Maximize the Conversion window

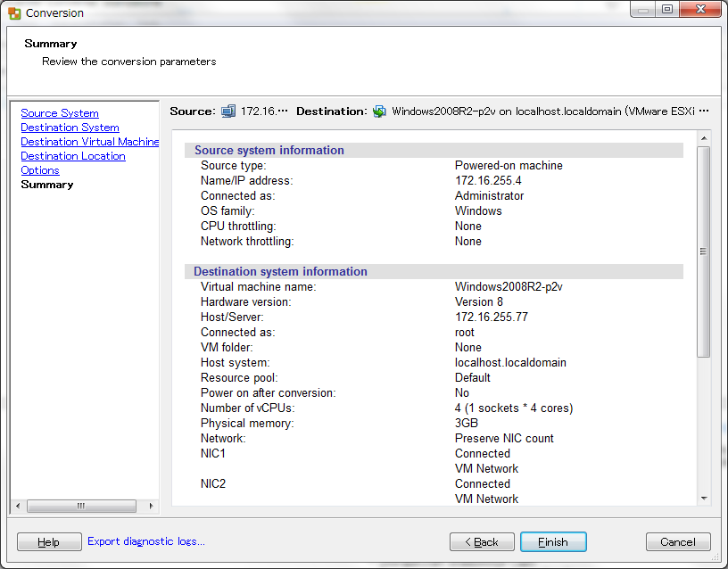click(x=667, y=10)
